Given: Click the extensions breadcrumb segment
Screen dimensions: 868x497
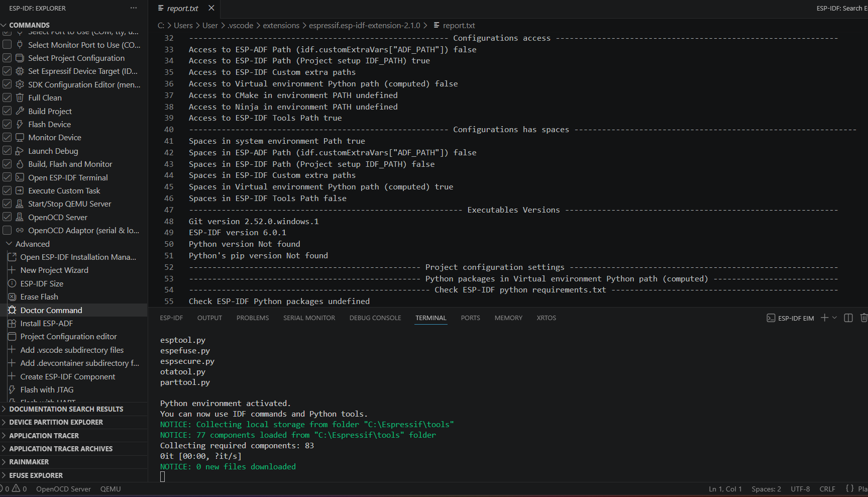Looking at the screenshot, I should (281, 26).
